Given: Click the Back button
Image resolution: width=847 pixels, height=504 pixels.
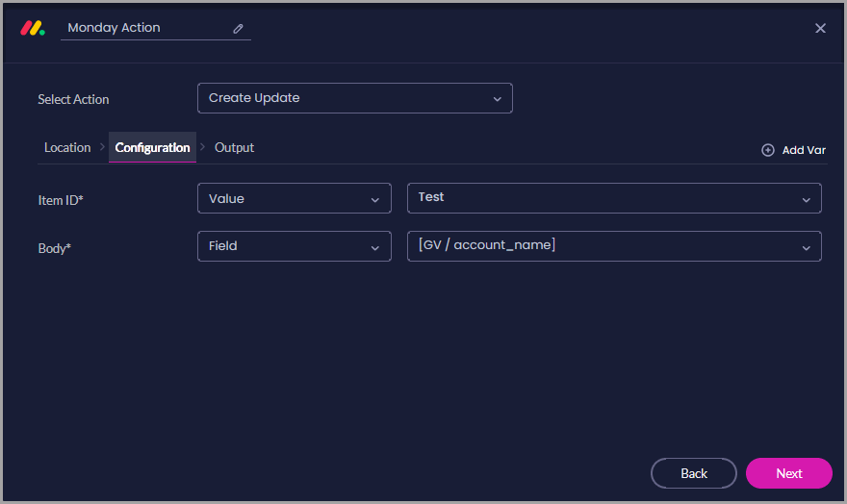Looking at the screenshot, I should (x=694, y=473).
